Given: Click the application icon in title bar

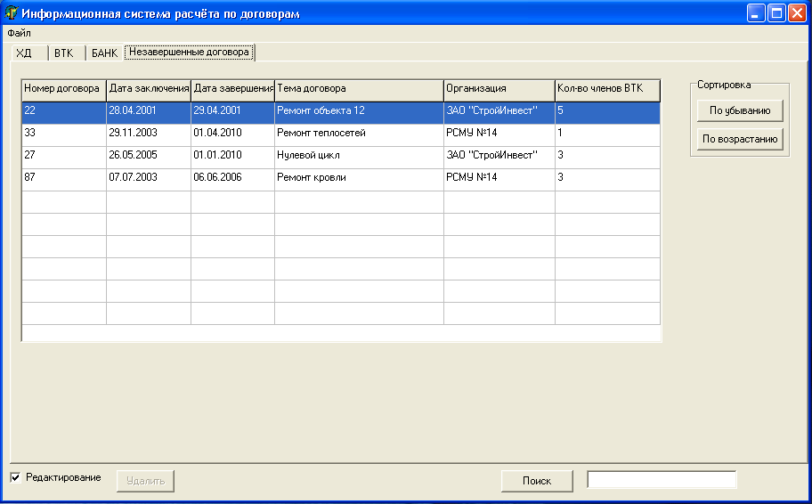Looking at the screenshot, I should click(x=11, y=12).
